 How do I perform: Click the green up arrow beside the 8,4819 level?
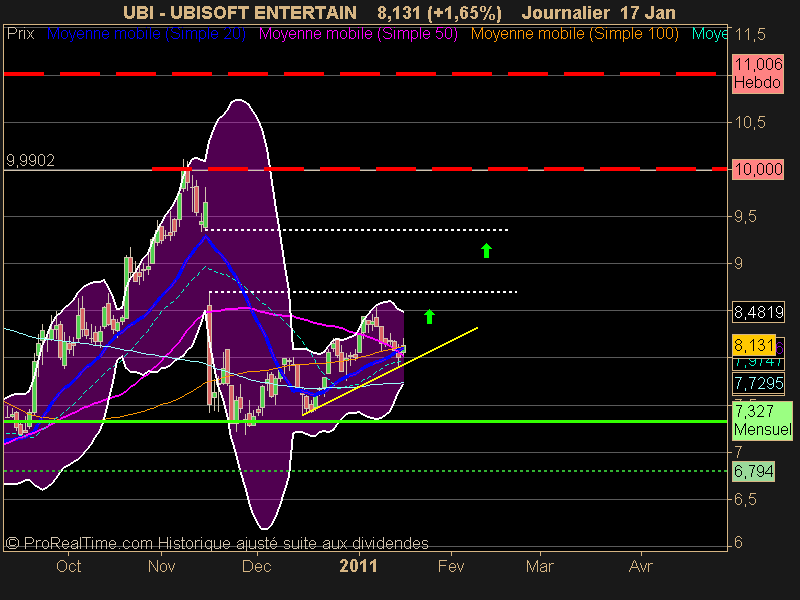pyautogui.click(x=429, y=316)
